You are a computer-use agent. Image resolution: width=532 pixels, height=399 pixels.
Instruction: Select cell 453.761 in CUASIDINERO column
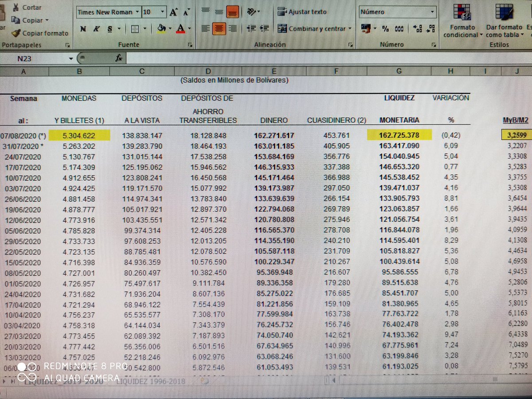coord(336,135)
